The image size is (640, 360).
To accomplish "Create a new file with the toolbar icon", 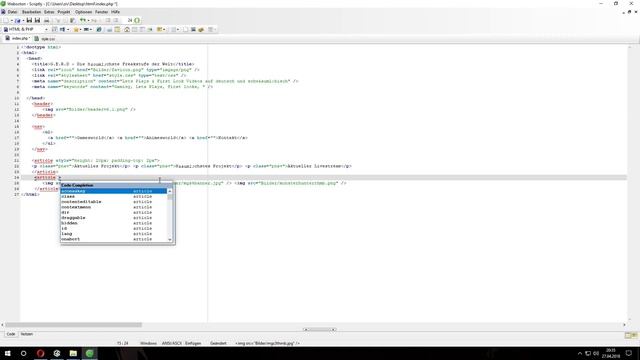I will coord(6,20).
